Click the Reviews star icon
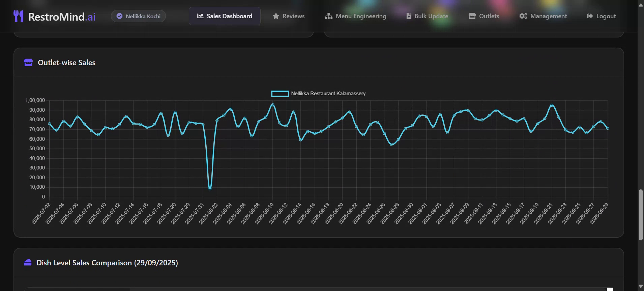The width and height of the screenshot is (644, 291). coord(276,16)
